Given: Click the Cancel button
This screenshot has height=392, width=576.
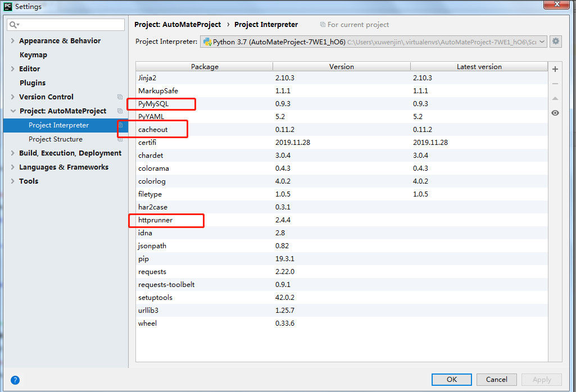Looking at the screenshot, I should click(497, 380).
